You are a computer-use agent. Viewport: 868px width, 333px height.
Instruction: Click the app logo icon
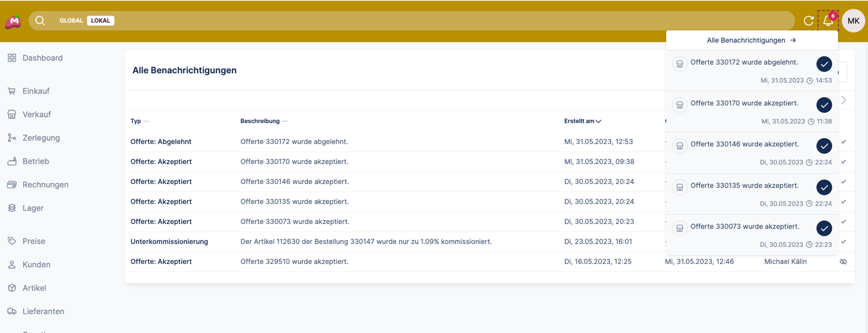(x=13, y=21)
